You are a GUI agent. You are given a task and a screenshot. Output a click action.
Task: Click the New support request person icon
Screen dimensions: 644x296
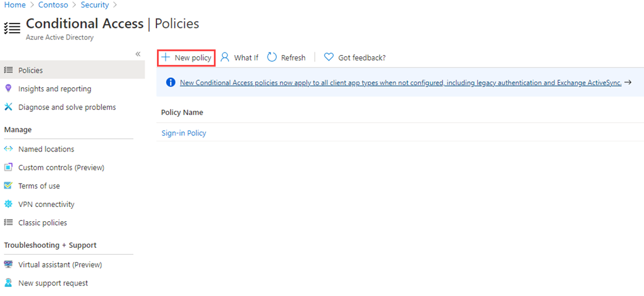(8, 283)
